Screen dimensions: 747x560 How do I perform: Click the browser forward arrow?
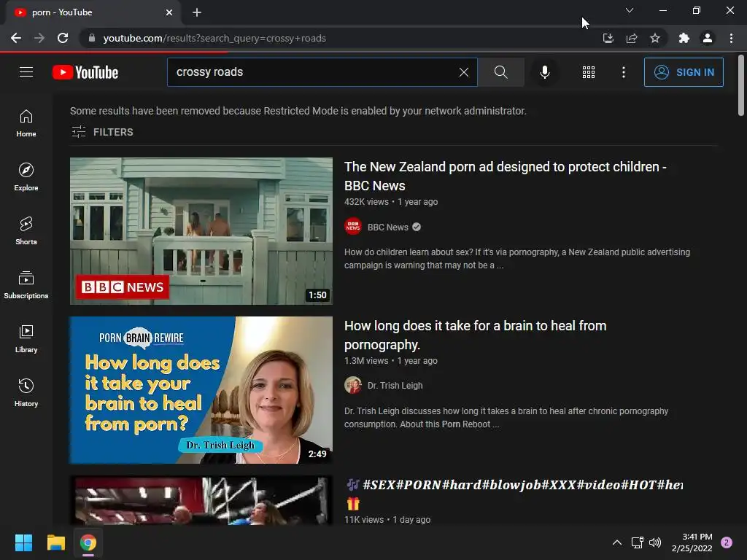tap(39, 38)
